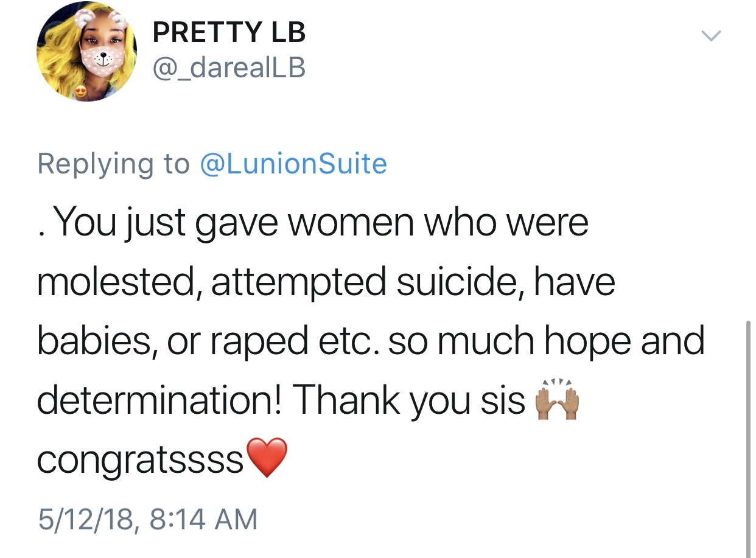Click the heart-eyes emoji on the avatar
756x558 pixels.
point(80,92)
